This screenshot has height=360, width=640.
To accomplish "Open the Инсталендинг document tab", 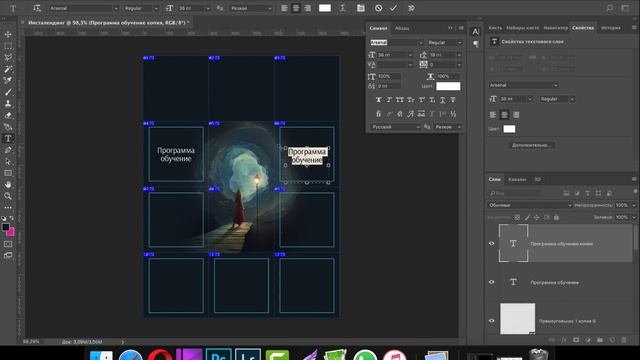I will tap(109, 22).
